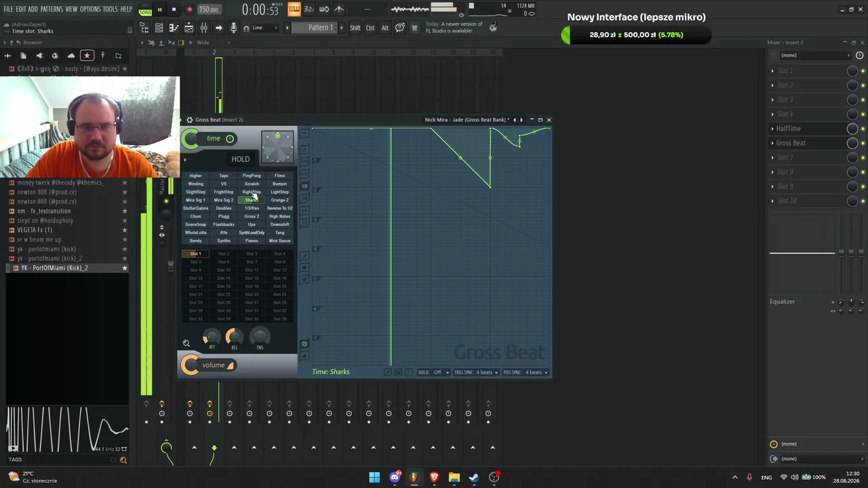Disable the HalfTime mixer slot LED
868x488 pixels.
tap(863, 129)
